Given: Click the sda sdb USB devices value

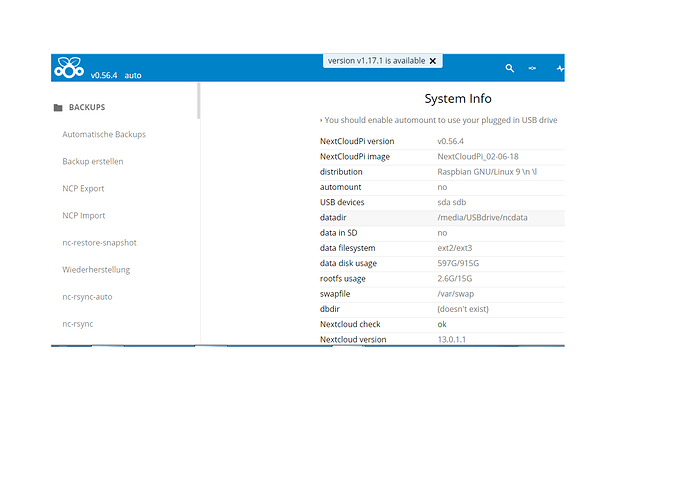Looking at the screenshot, I should tap(451, 202).
